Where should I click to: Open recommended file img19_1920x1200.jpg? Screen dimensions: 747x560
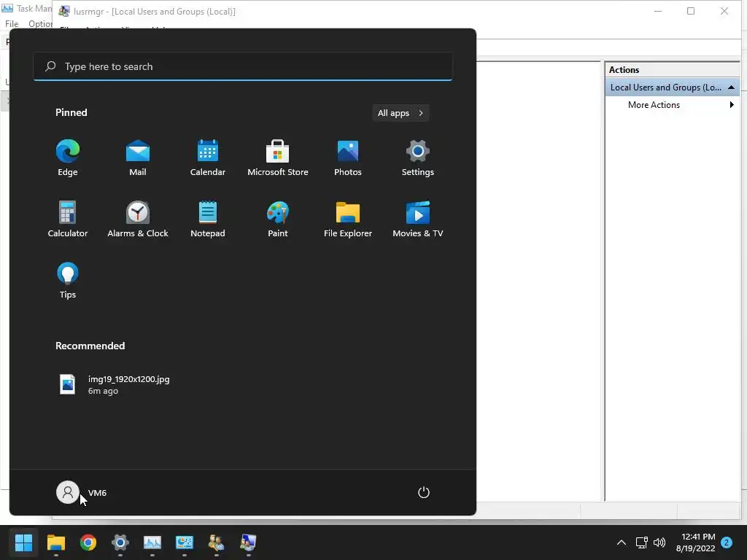(x=115, y=385)
